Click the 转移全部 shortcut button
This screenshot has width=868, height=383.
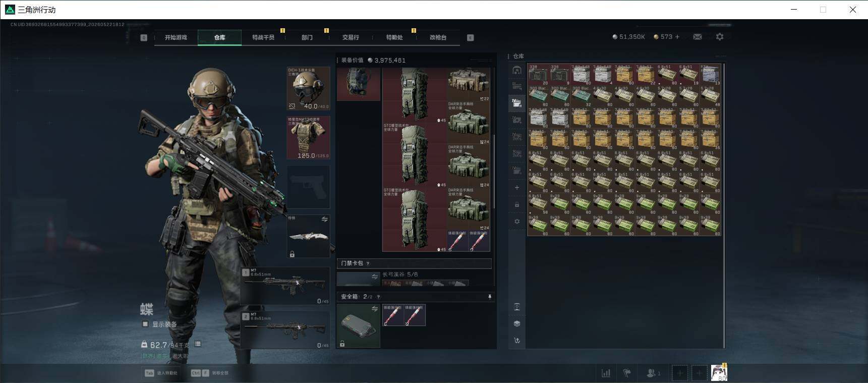point(209,373)
